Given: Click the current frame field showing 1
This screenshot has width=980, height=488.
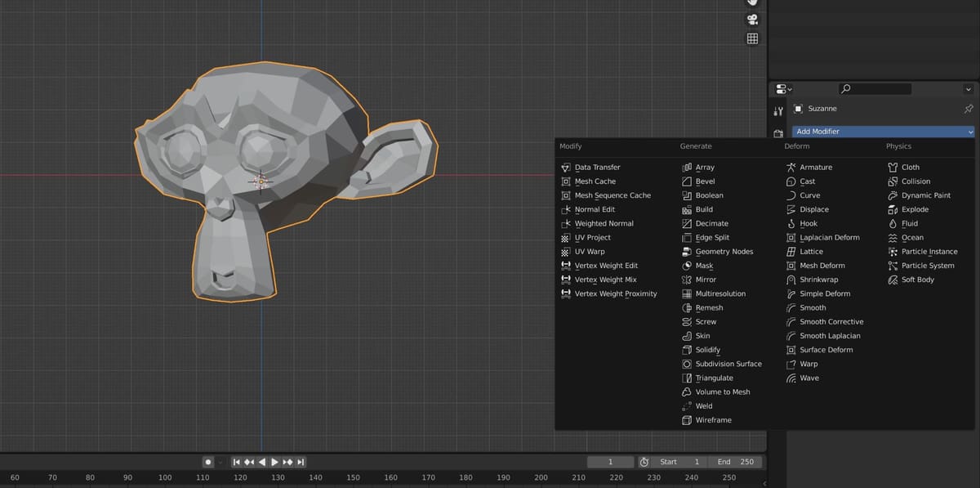Looking at the screenshot, I should (610, 462).
